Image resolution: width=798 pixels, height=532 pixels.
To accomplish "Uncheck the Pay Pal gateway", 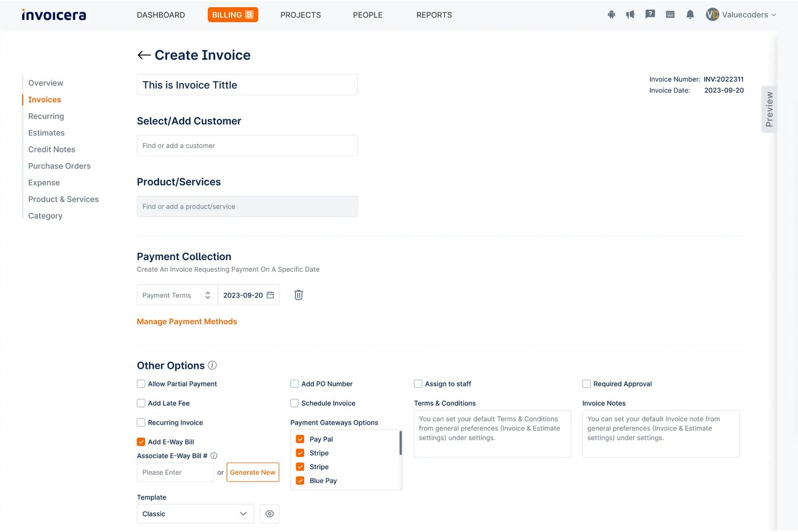I will point(300,439).
